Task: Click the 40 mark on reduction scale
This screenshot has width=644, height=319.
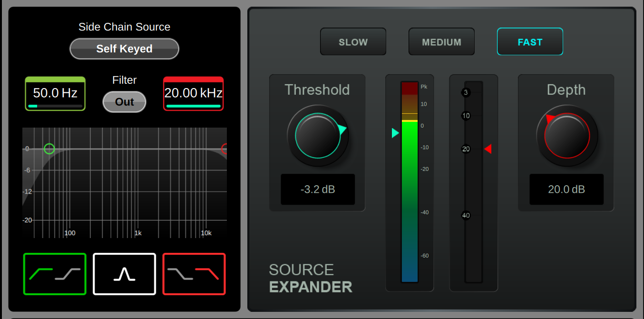Action: (x=466, y=215)
